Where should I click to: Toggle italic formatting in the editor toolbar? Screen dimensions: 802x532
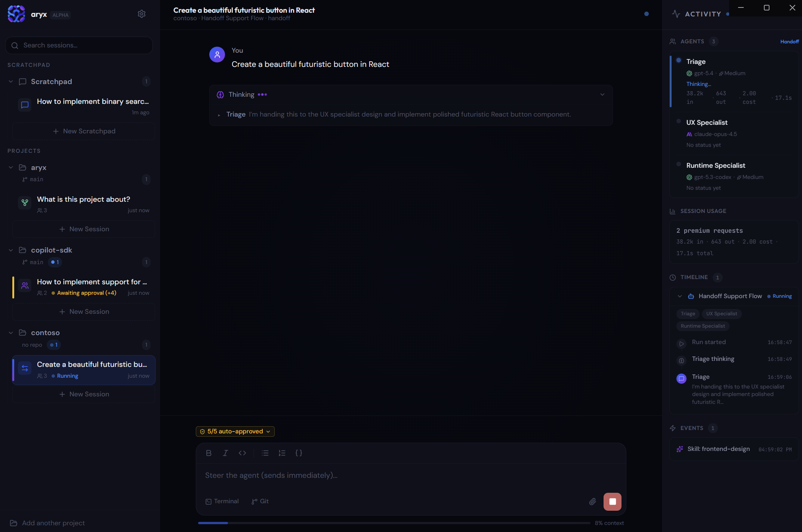pos(225,453)
